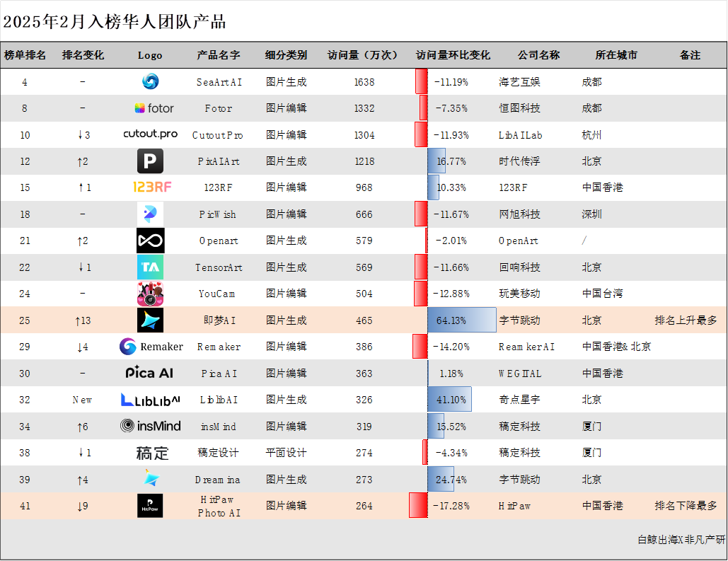Click the '排名变化' column header

pyautogui.click(x=83, y=55)
